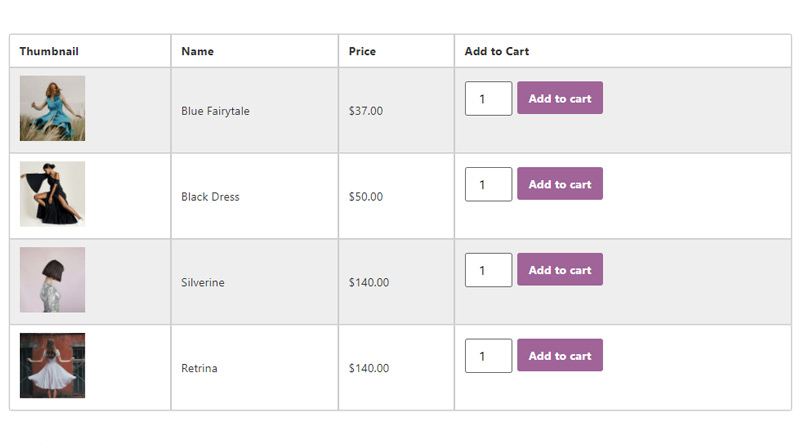Viewport: 800px width, 444px height.
Task: Click the Black Dress product name
Action: (x=210, y=197)
